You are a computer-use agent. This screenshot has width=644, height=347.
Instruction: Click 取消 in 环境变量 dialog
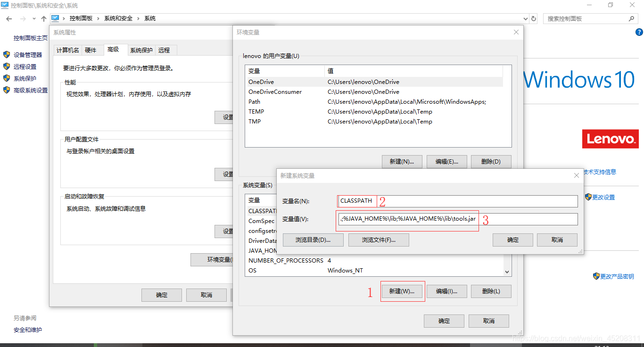click(489, 321)
